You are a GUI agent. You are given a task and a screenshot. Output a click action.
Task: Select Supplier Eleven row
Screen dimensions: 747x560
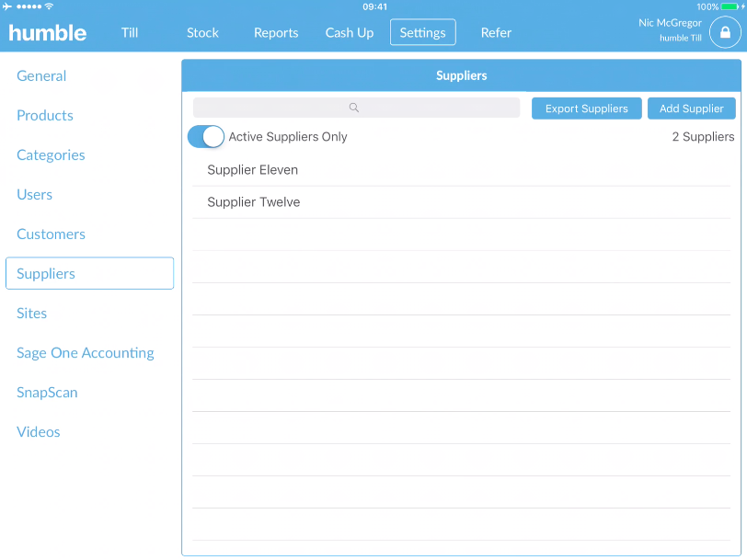461,170
